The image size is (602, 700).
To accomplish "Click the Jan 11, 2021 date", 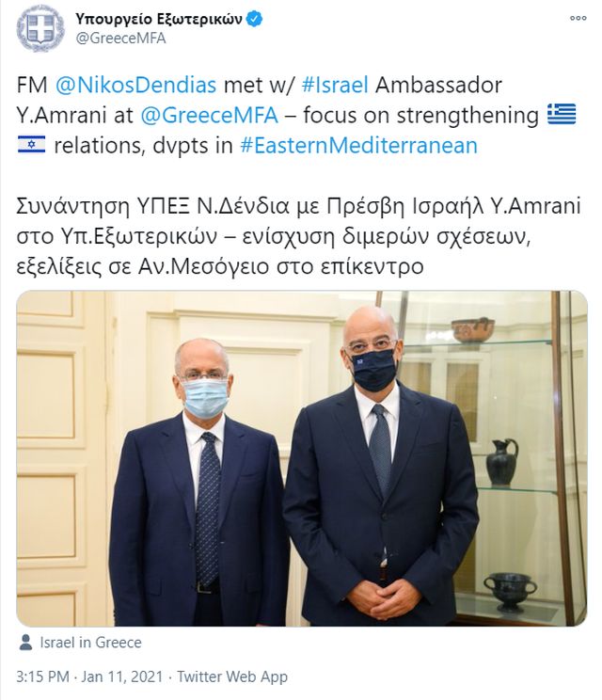I will [x=122, y=676].
